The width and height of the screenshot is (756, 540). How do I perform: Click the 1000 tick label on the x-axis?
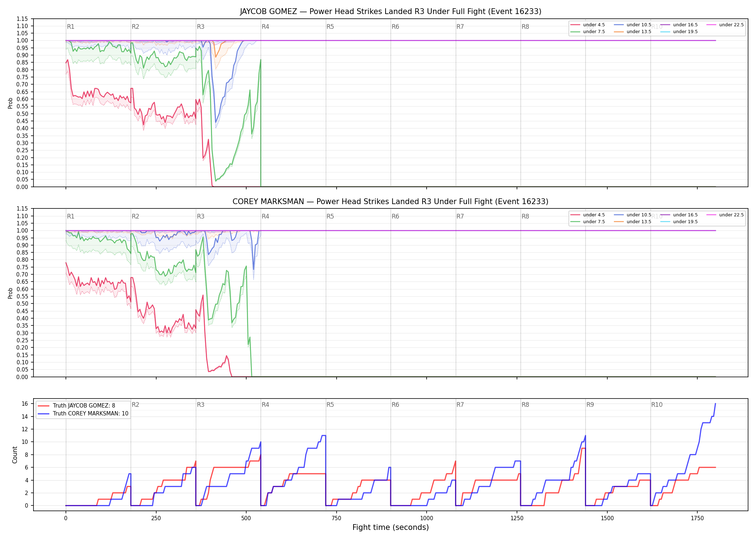(427, 518)
